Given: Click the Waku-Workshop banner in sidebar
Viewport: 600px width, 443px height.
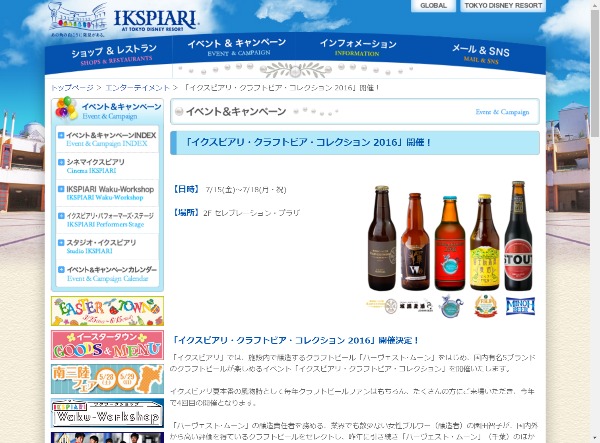Looking at the screenshot, I should click(x=107, y=414).
